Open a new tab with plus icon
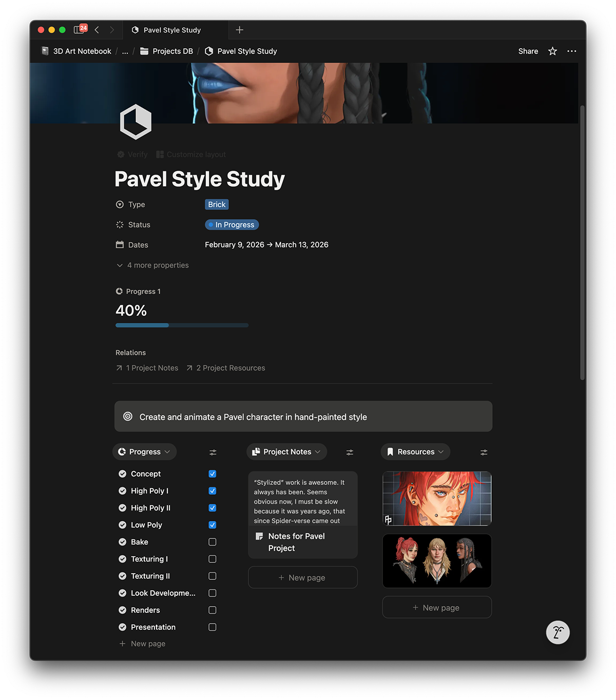This screenshot has width=616, height=700. tap(239, 30)
